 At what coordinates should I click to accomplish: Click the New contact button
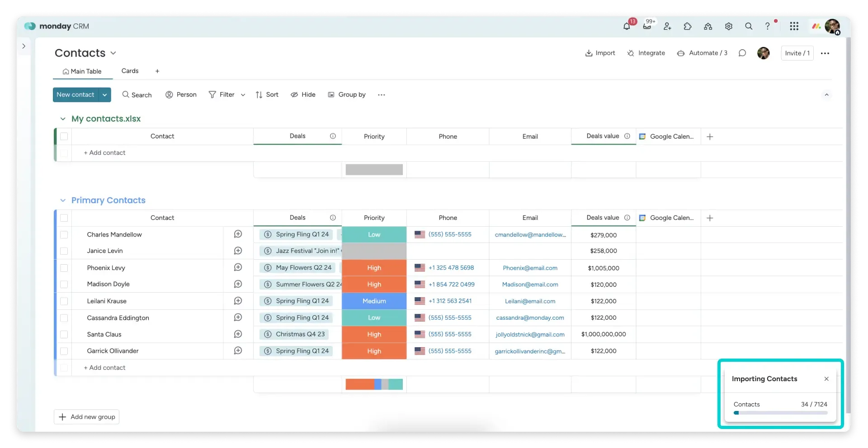[75, 95]
